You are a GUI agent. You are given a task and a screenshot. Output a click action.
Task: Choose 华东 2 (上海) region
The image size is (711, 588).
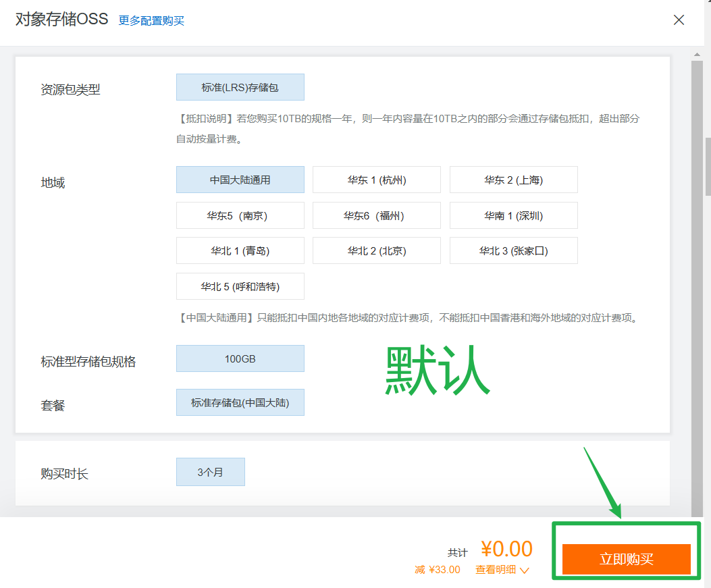[514, 180]
